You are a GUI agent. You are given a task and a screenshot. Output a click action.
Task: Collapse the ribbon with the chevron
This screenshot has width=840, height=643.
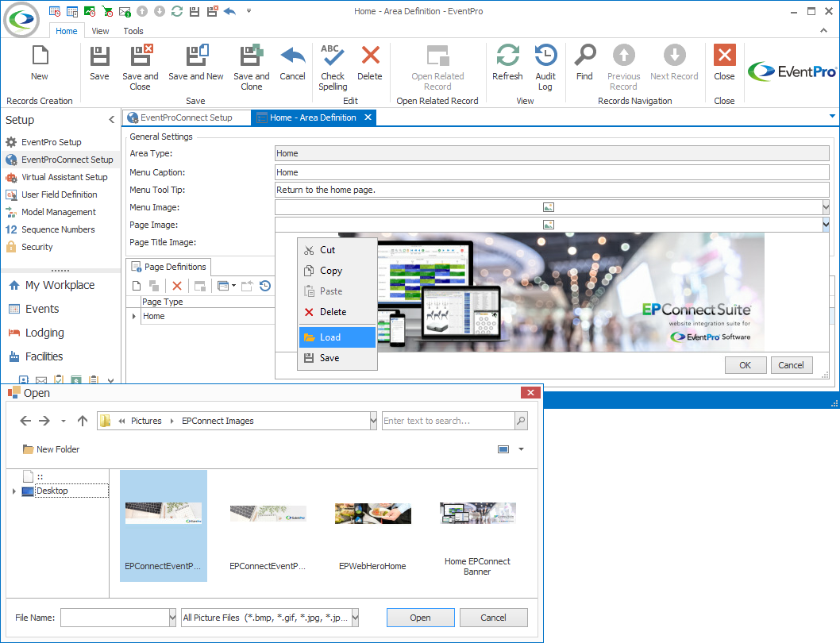tap(823, 31)
